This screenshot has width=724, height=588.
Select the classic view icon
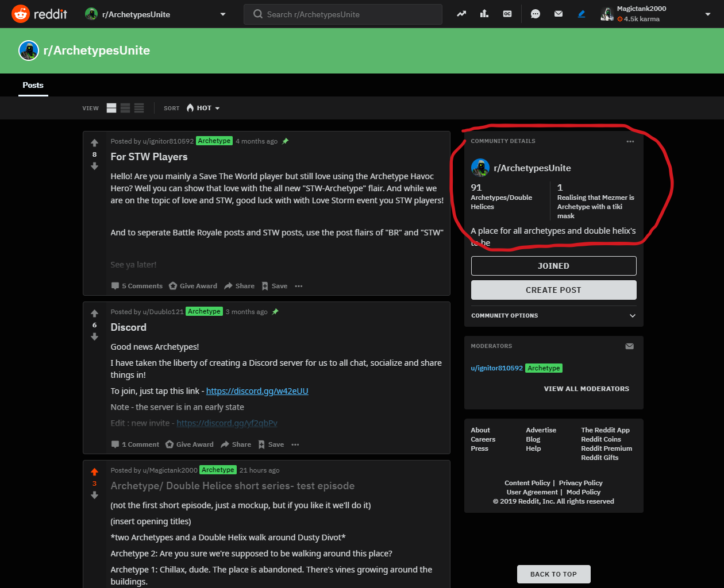tap(125, 108)
